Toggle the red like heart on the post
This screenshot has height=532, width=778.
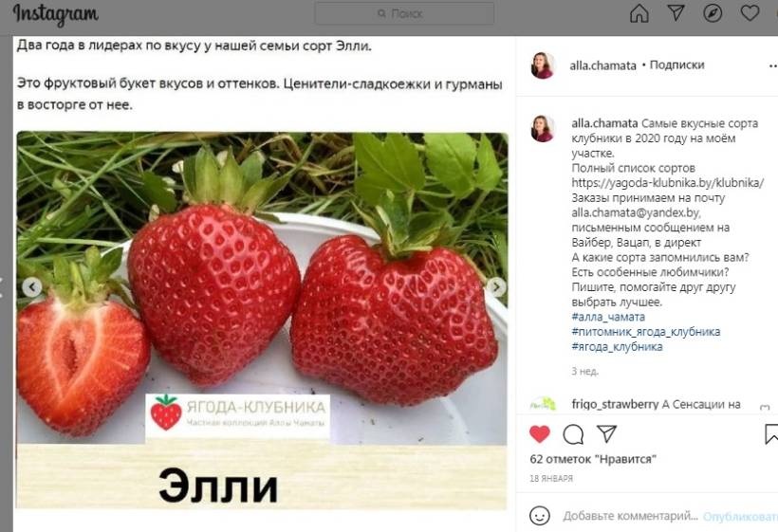540,433
